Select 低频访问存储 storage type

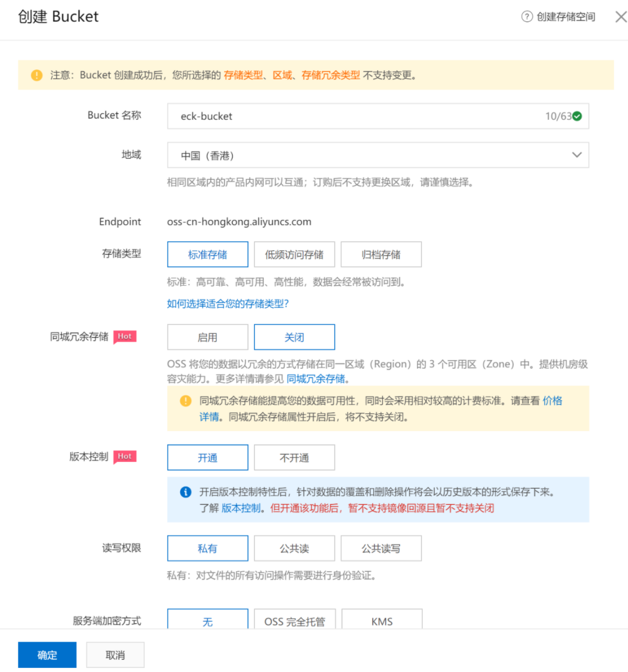click(x=294, y=254)
